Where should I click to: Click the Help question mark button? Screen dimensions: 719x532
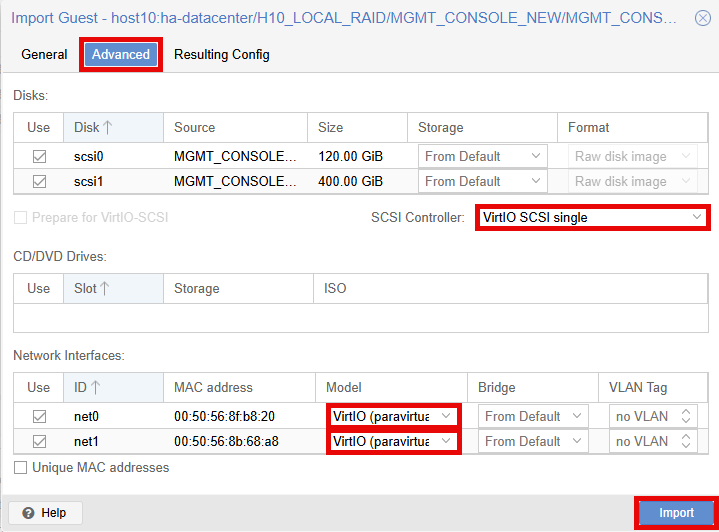[x=45, y=513]
